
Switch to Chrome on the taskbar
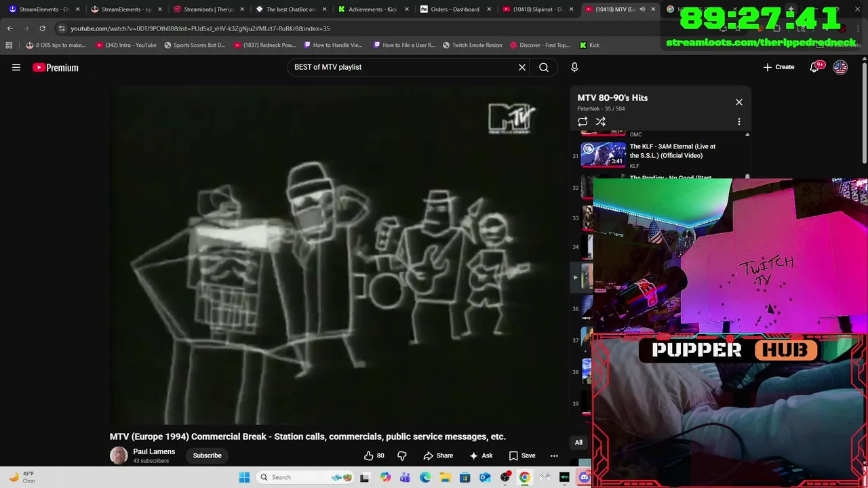coord(524,477)
